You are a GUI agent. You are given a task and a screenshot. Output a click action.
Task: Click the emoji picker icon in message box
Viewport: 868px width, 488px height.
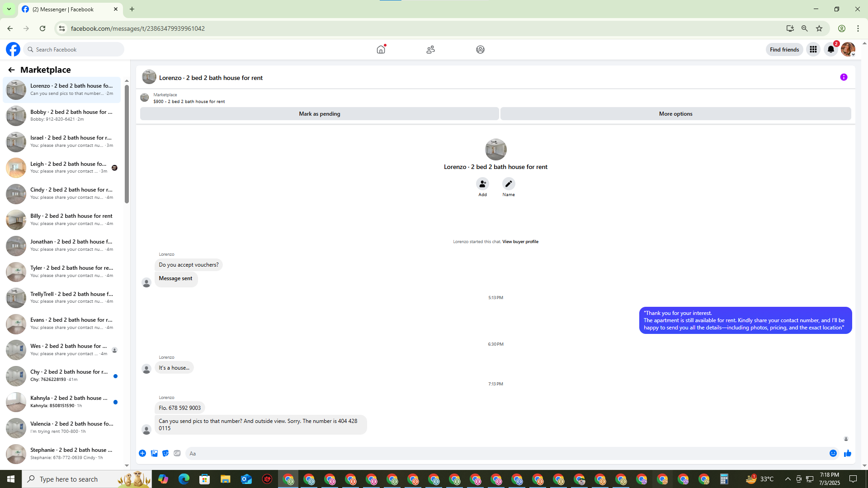[833, 453]
